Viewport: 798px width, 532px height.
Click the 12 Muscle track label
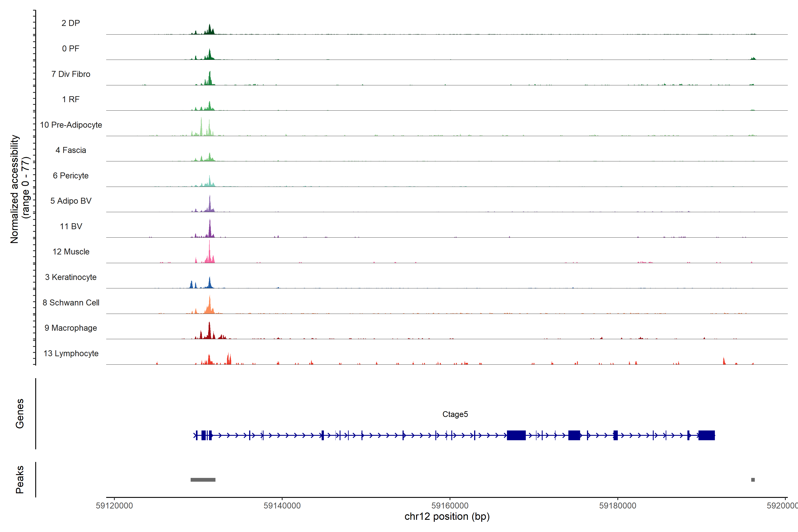71,252
